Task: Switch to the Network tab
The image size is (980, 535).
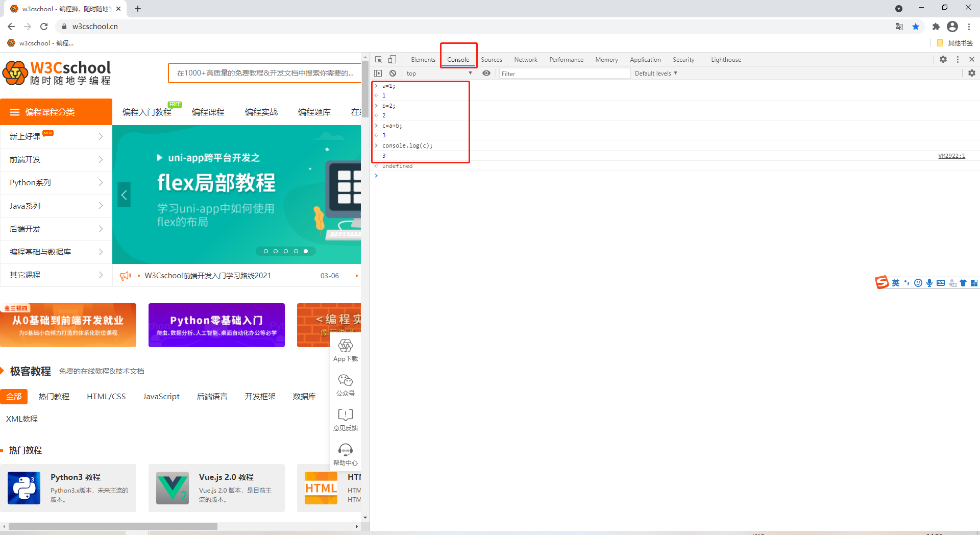Action: [525, 60]
